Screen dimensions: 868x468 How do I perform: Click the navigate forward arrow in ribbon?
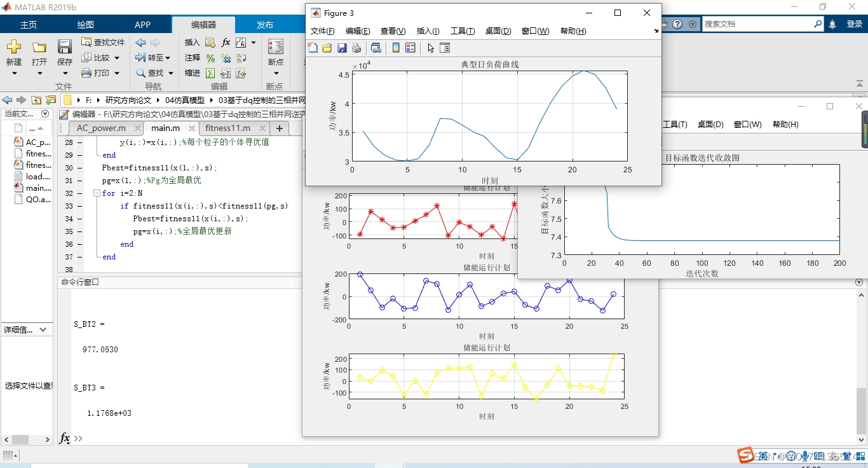[x=155, y=43]
